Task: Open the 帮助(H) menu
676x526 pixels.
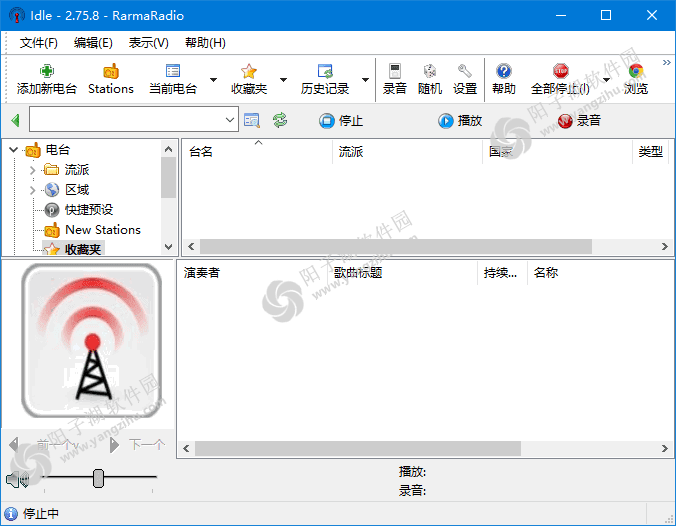Action: tap(205, 43)
